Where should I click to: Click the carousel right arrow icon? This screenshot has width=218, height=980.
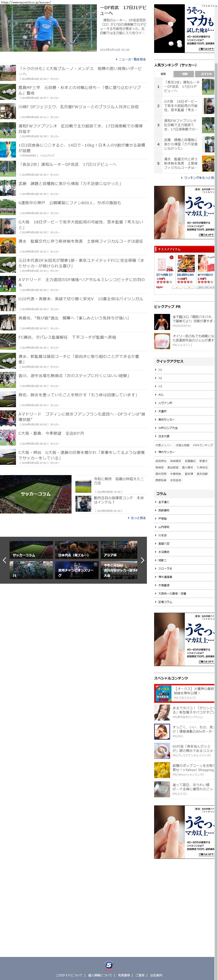pos(142,560)
